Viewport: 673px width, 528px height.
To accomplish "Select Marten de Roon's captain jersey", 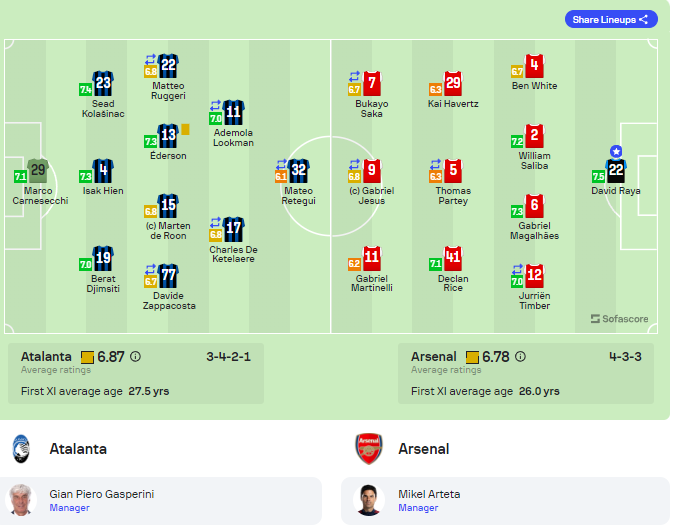I will coord(168,206).
